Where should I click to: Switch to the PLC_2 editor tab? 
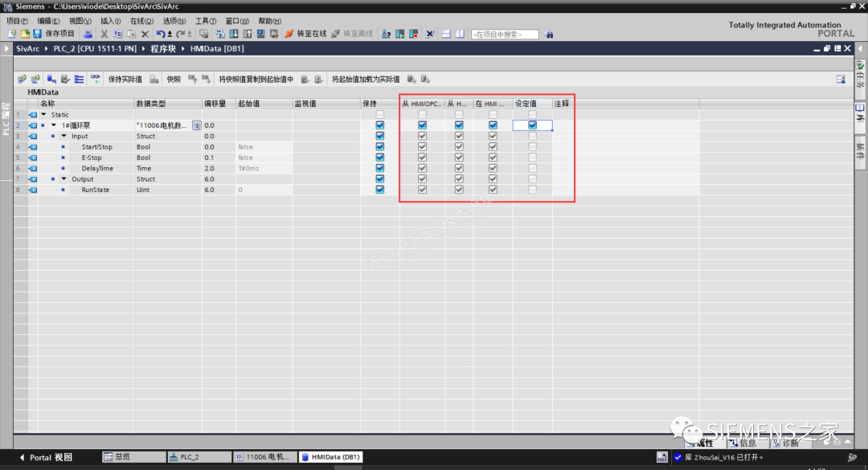coord(199,457)
